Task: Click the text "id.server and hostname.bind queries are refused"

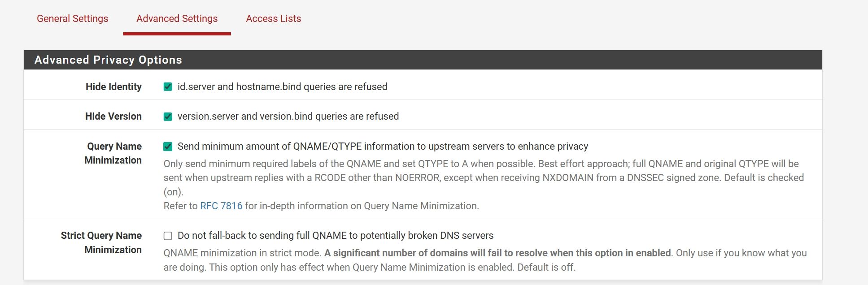Action: tap(282, 87)
